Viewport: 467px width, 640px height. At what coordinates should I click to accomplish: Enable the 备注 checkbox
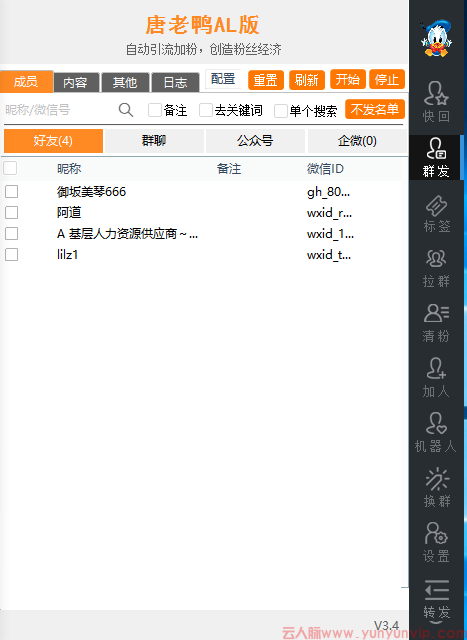pos(155,110)
